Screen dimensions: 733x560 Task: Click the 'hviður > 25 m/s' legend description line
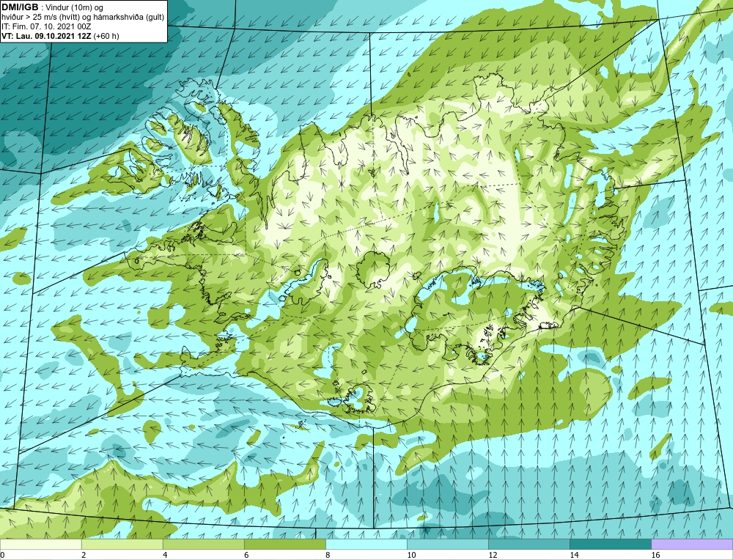[x=83, y=17]
